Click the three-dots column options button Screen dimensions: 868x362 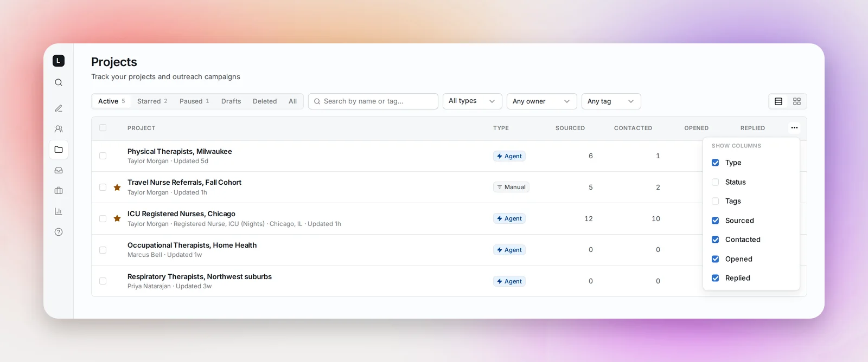[x=794, y=128]
